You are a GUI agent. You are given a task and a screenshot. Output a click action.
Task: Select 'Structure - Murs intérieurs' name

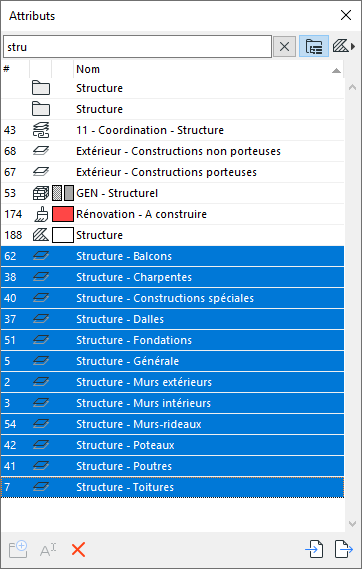[144, 403]
